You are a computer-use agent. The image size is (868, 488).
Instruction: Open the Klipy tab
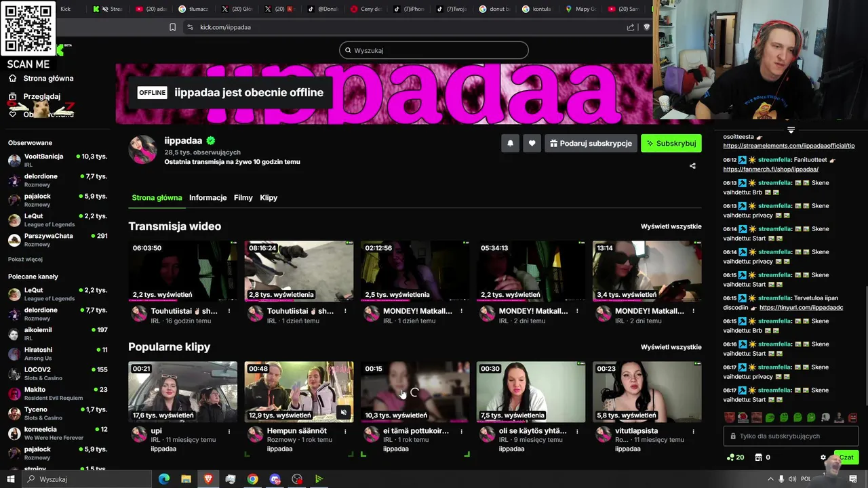pyautogui.click(x=269, y=198)
